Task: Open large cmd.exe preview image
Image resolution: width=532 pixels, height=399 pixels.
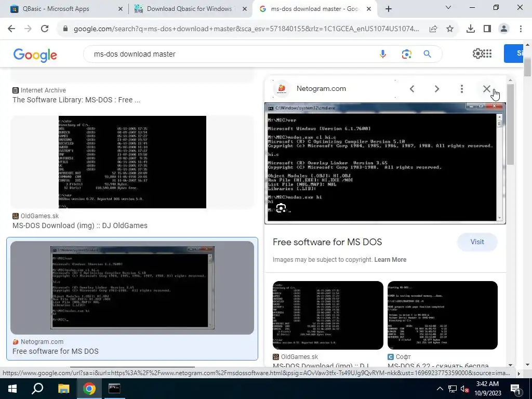Action: [385, 164]
